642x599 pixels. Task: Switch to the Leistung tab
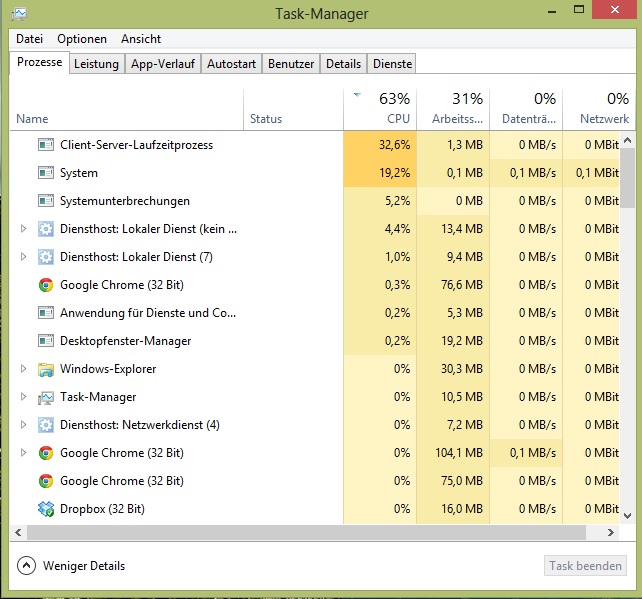tap(96, 64)
